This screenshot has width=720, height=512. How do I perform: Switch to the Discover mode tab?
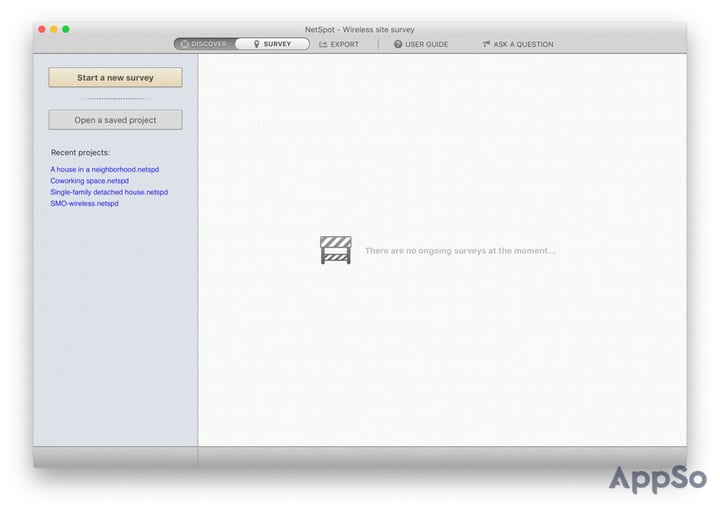click(205, 44)
